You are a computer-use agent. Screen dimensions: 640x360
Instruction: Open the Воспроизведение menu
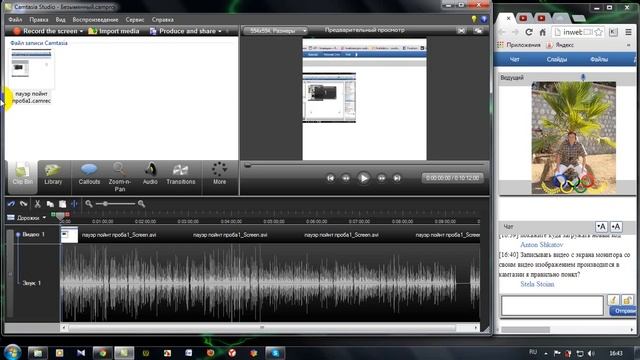[95, 20]
